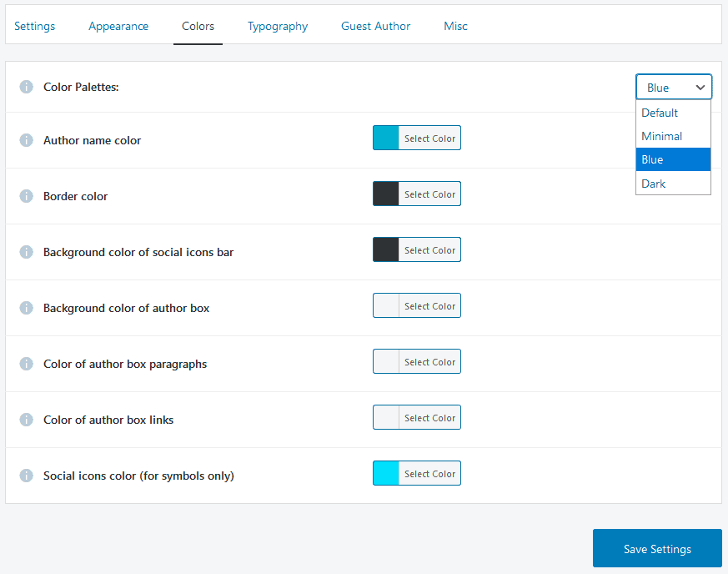The height and width of the screenshot is (574, 728).
Task: Click the Save Settings button
Action: click(657, 548)
